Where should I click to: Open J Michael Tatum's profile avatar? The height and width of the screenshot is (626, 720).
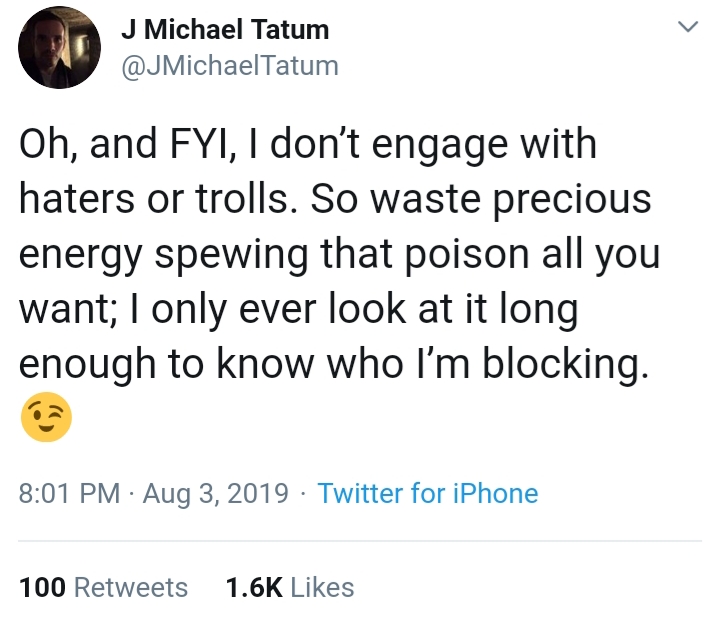(59, 47)
